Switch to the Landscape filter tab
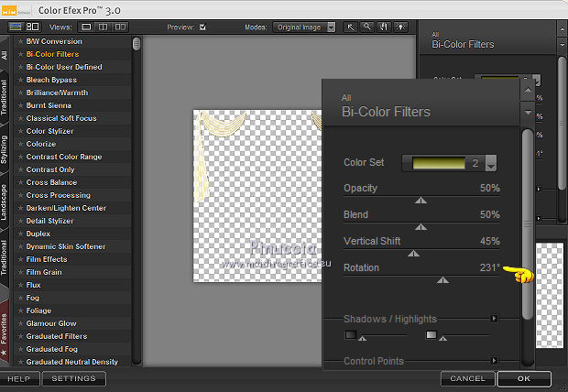The image size is (568, 392). coord(4,202)
